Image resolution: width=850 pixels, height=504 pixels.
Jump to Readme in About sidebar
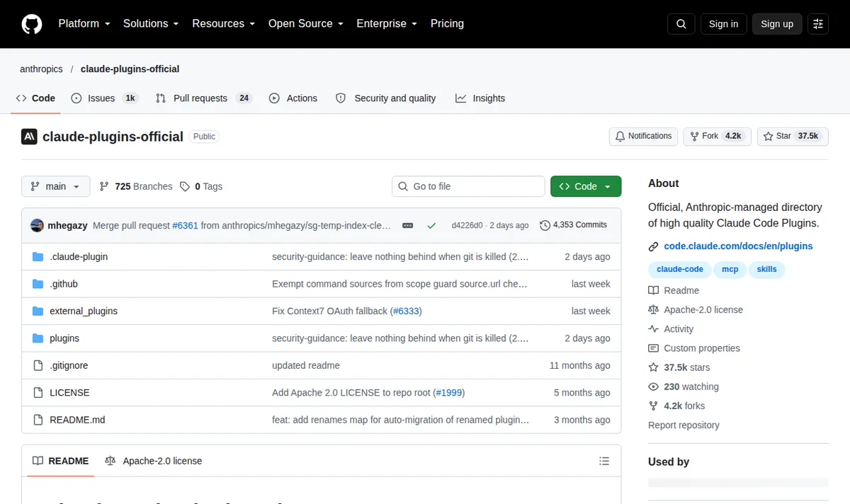[x=674, y=290]
